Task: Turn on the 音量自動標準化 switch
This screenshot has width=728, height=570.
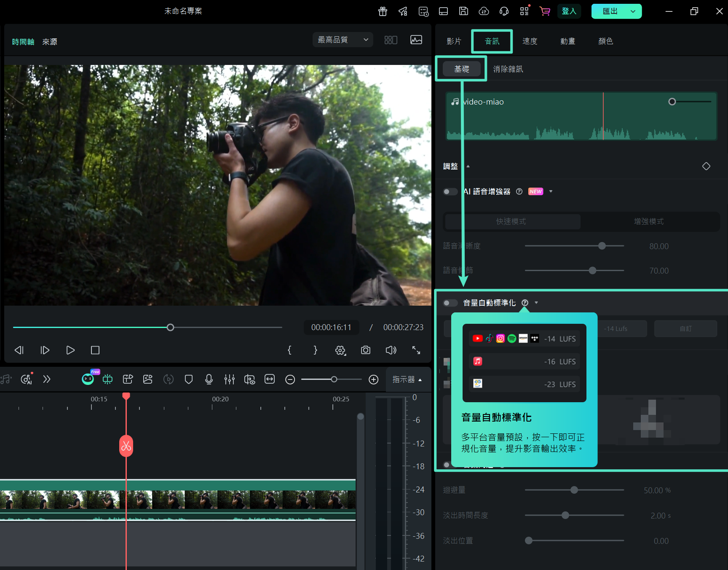Action: pyautogui.click(x=450, y=303)
